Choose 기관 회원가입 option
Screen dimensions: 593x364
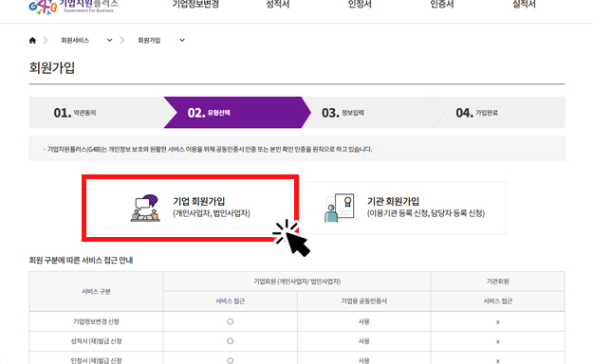pos(404,208)
